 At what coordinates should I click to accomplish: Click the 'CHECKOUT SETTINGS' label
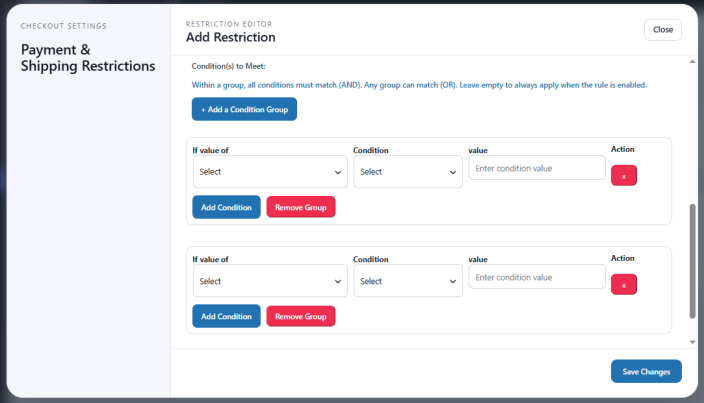64,26
